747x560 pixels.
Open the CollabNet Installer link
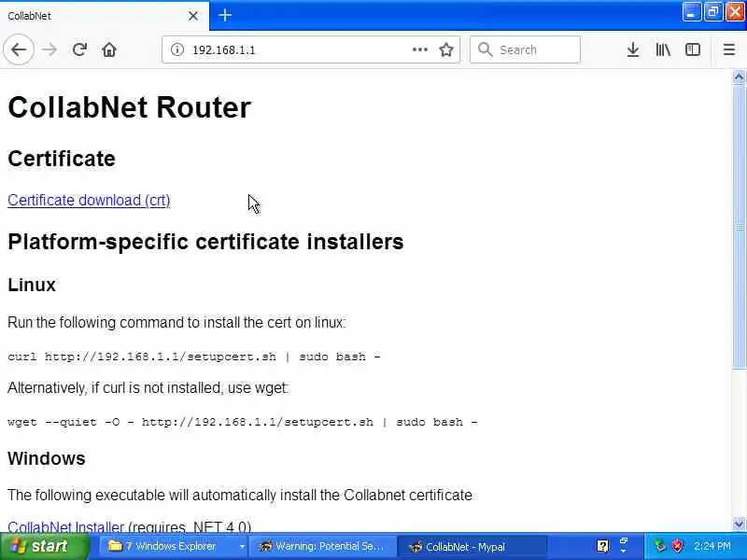65,527
